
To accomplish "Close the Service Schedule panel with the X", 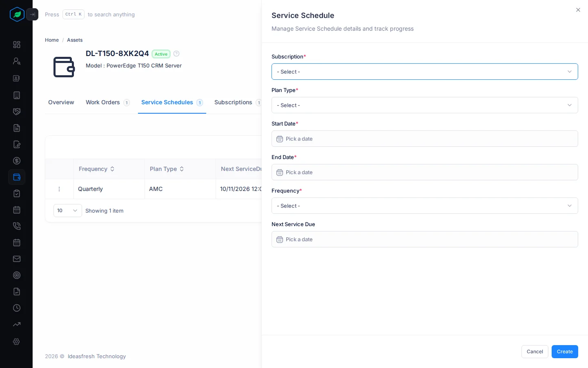I will pyautogui.click(x=578, y=10).
